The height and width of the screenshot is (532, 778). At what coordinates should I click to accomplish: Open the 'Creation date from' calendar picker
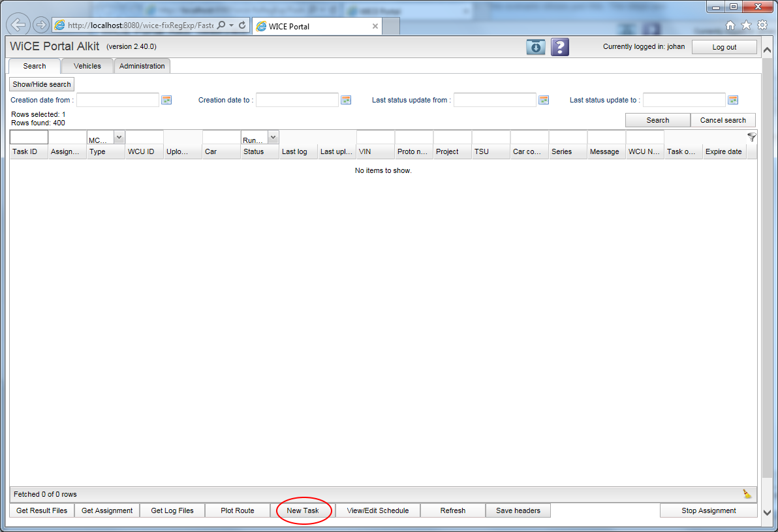[x=166, y=100]
